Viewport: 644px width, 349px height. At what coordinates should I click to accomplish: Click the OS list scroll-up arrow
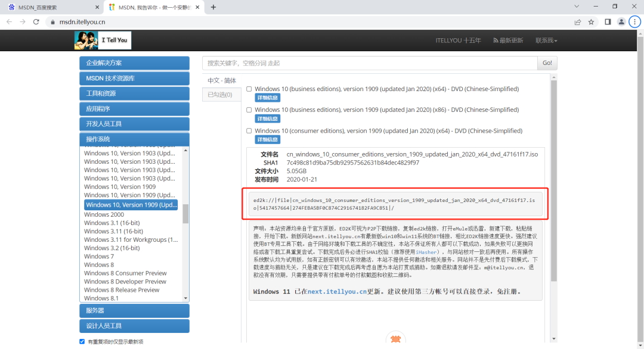coord(185,151)
